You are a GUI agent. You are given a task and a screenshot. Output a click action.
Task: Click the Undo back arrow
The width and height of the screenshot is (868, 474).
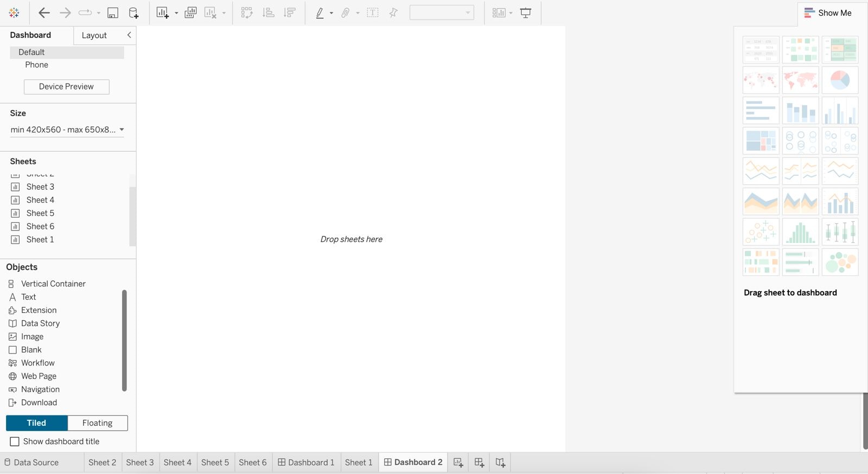(x=44, y=12)
